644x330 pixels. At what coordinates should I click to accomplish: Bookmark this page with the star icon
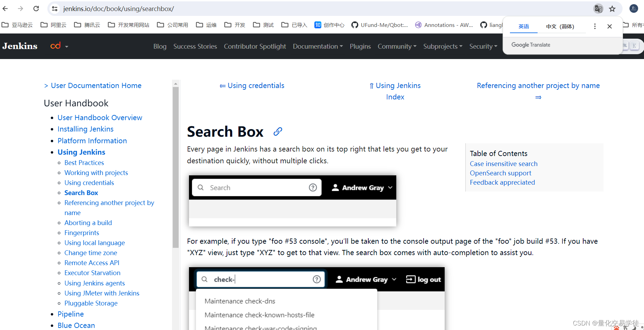coord(612,9)
